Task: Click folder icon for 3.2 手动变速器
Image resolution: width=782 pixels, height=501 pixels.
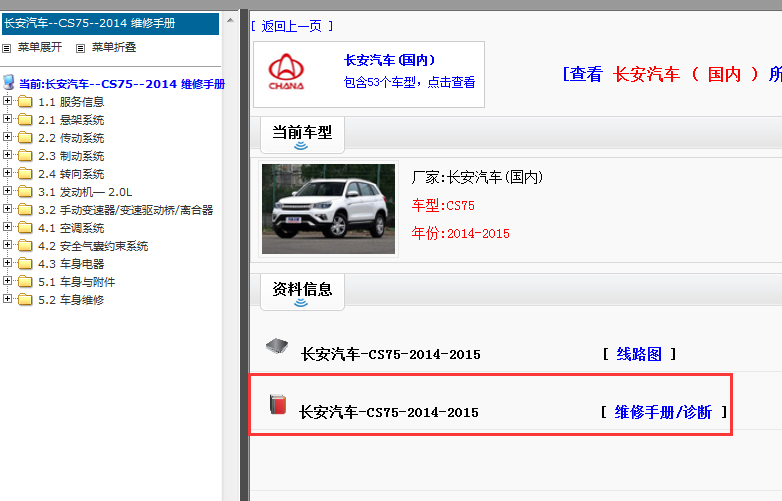Action: (x=25, y=210)
